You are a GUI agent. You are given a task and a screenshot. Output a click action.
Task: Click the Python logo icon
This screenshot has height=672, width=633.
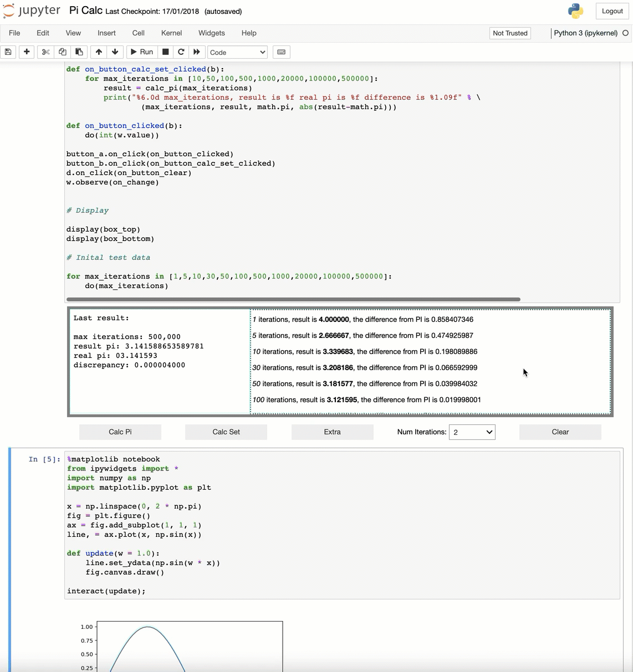[x=576, y=11]
